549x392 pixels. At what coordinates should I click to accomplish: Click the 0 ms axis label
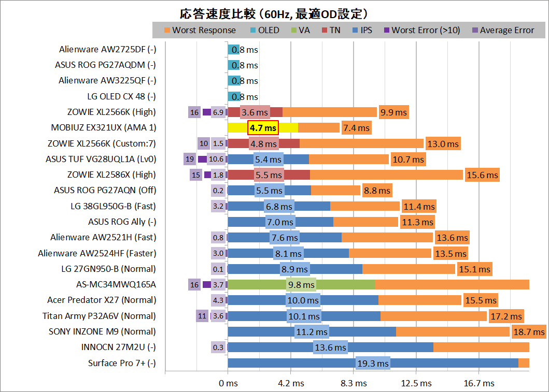[228, 383]
